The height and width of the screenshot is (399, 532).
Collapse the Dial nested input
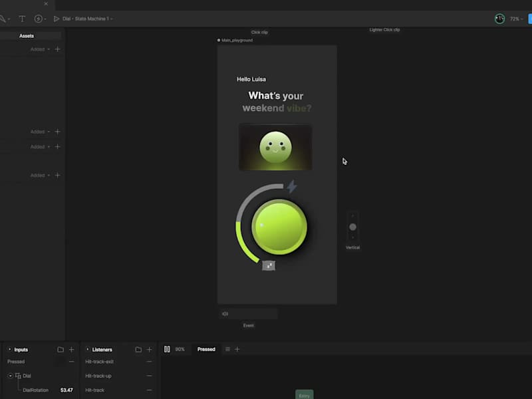[x=10, y=376]
